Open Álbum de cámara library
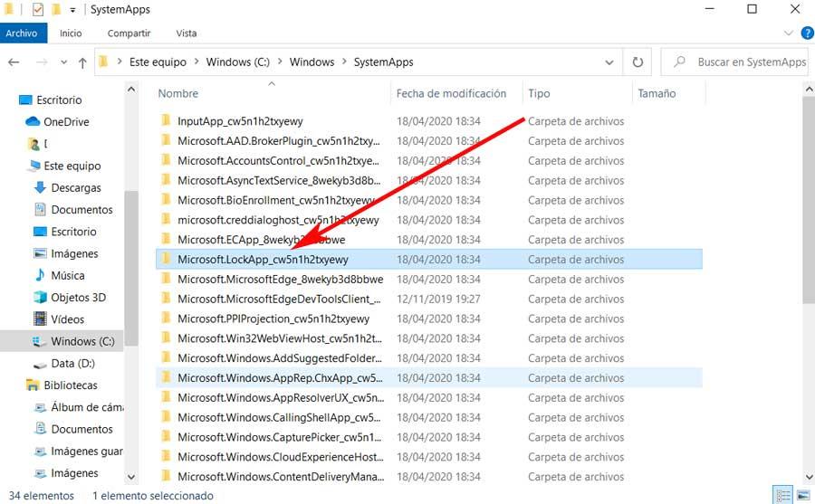Viewport: 815px width, 504px height. pyautogui.click(x=87, y=407)
